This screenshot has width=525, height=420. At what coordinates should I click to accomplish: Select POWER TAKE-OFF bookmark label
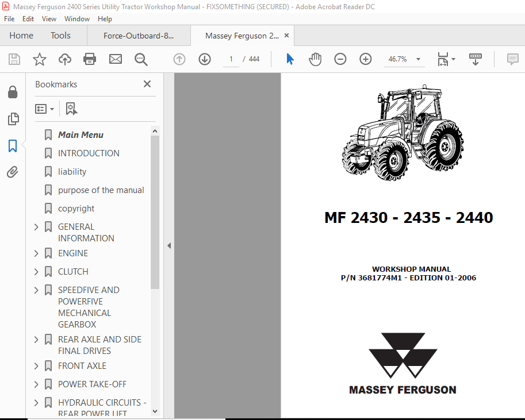coord(92,384)
